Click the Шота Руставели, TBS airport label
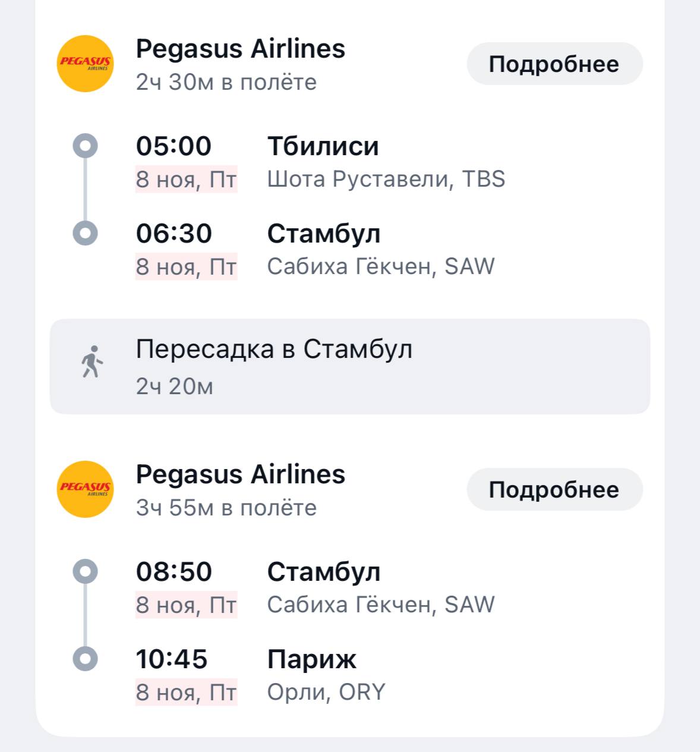Image resolution: width=700 pixels, height=752 pixels. (386, 179)
